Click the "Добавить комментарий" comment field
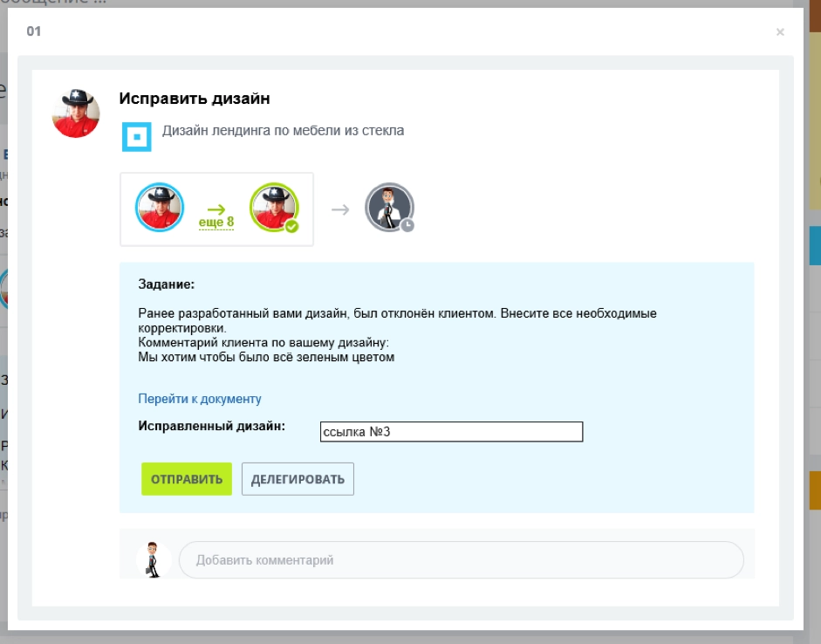Screen dimensions: 821x644 [x=461, y=560]
